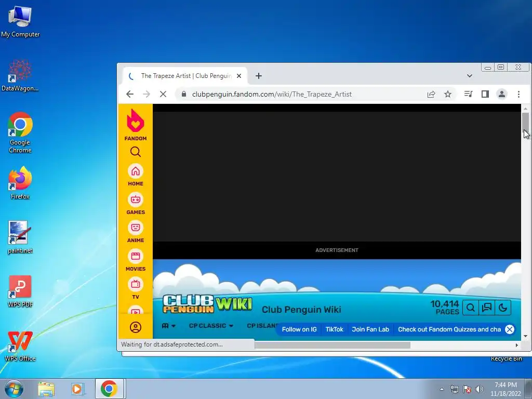Expand the wiki explore book dropdown
This screenshot has width=532, height=399.
[x=169, y=326]
